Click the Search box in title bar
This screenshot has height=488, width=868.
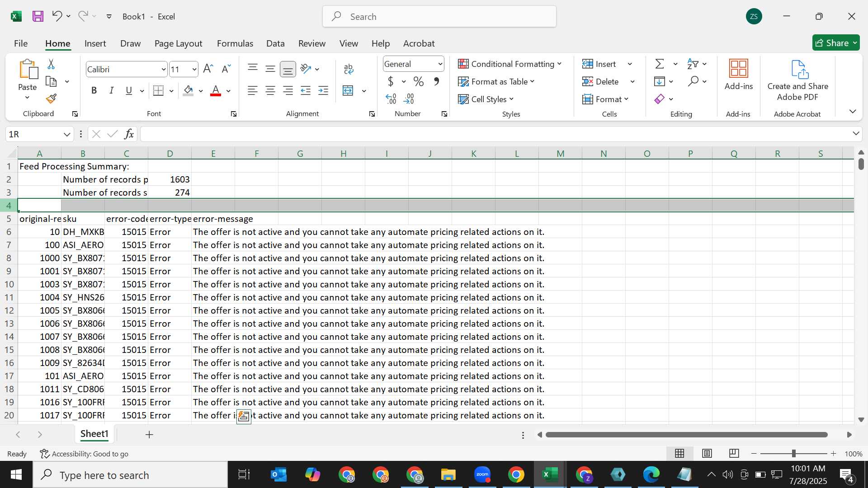(439, 16)
